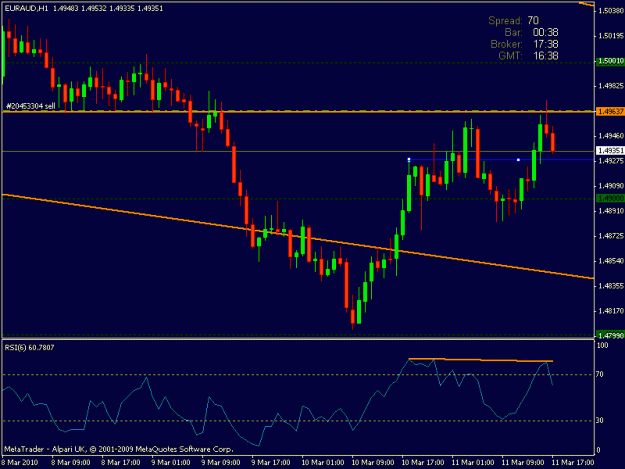The height and width of the screenshot is (469, 625).
Task: Click the RSI scale level 30
Action: (x=600, y=420)
